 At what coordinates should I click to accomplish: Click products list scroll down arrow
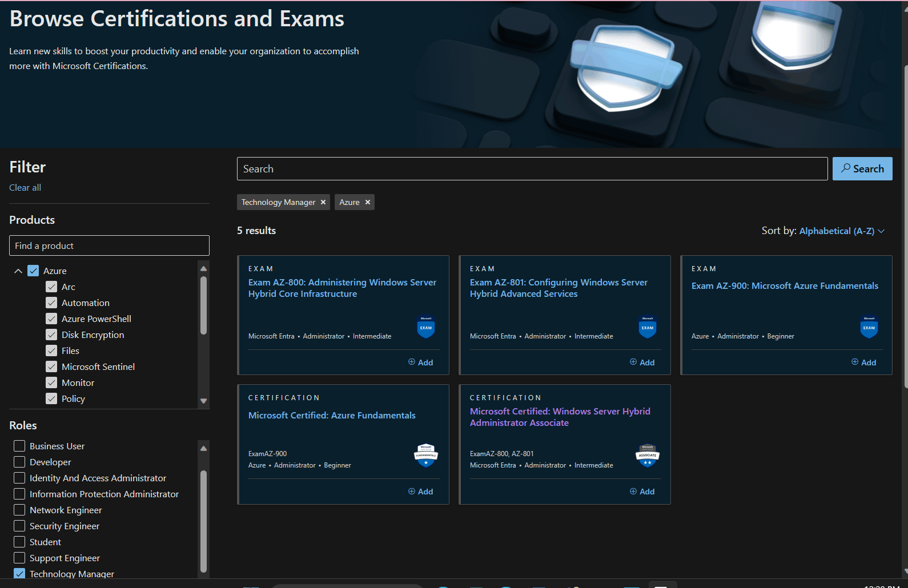coord(203,401)
